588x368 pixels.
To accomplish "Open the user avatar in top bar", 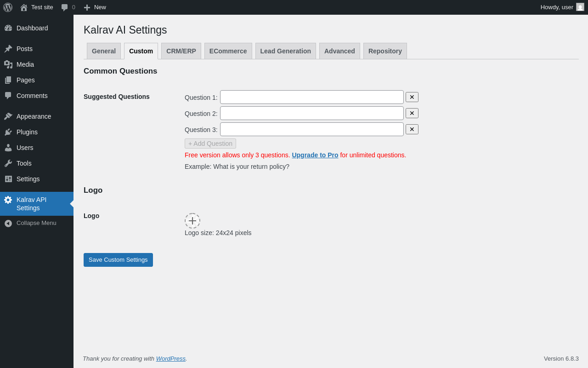I will tap(580, 7).
